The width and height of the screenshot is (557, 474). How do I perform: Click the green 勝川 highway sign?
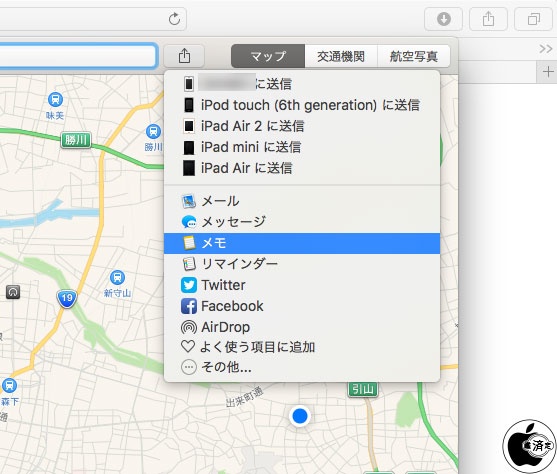tap(76, 140)
